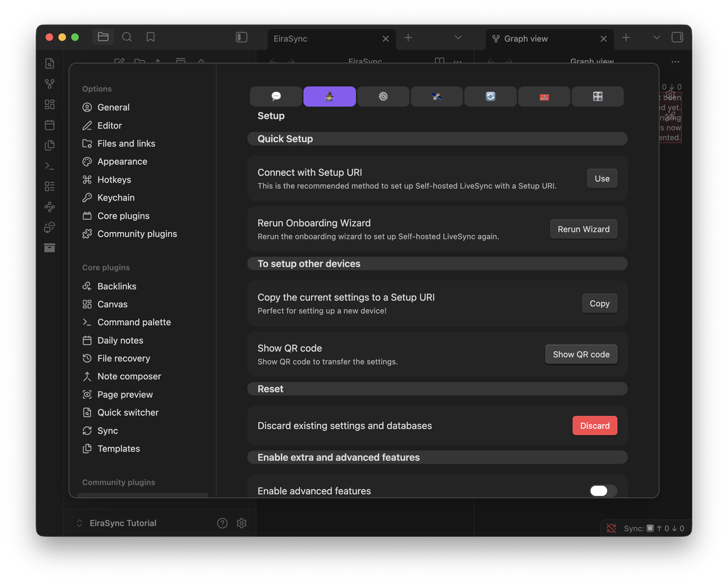Click the insert template ribbon icon
This screenshot has width=728, height=584.
pos(50,146)
